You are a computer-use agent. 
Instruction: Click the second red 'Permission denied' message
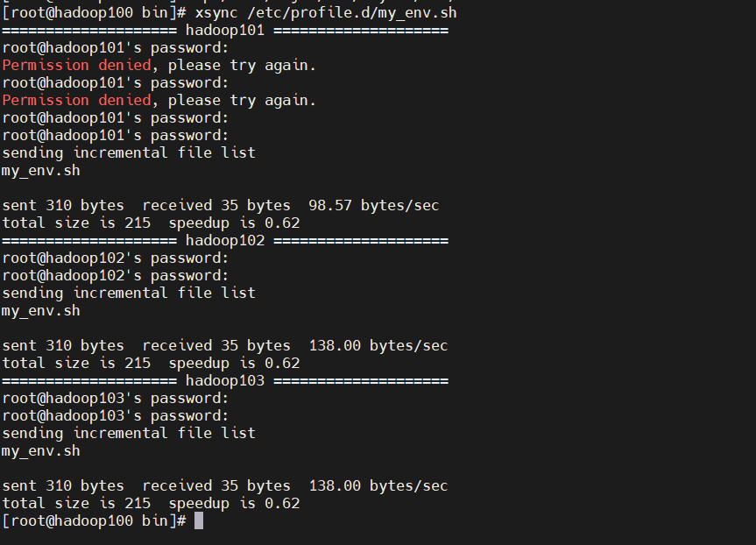(77, 100)
